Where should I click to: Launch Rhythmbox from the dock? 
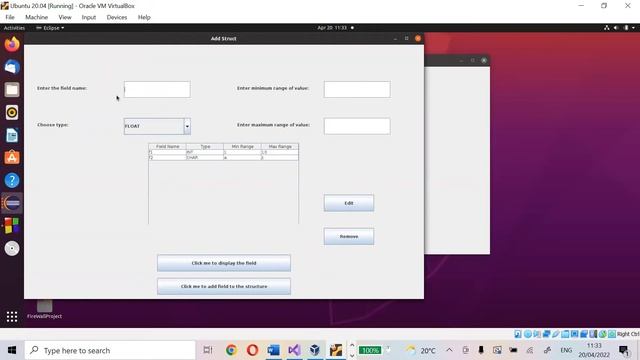tap(12, 112)
